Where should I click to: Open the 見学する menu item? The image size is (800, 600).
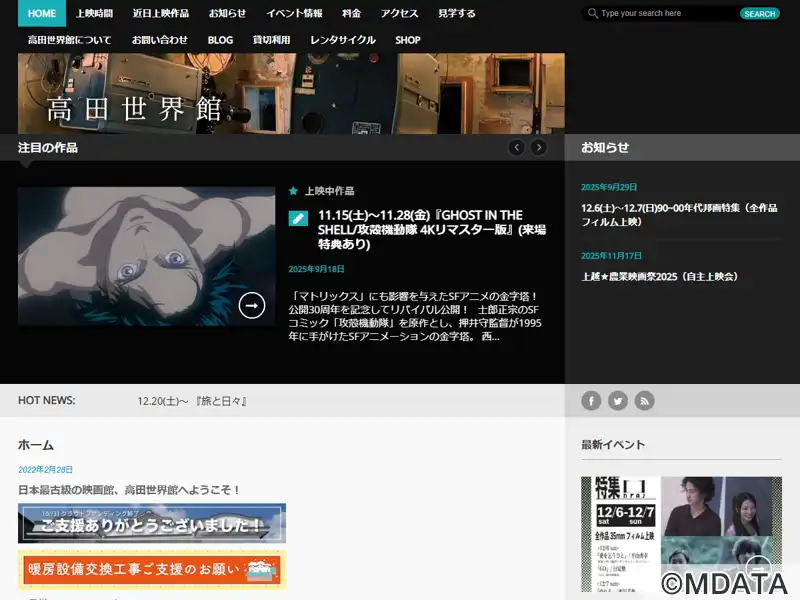[x=457, y=13]
